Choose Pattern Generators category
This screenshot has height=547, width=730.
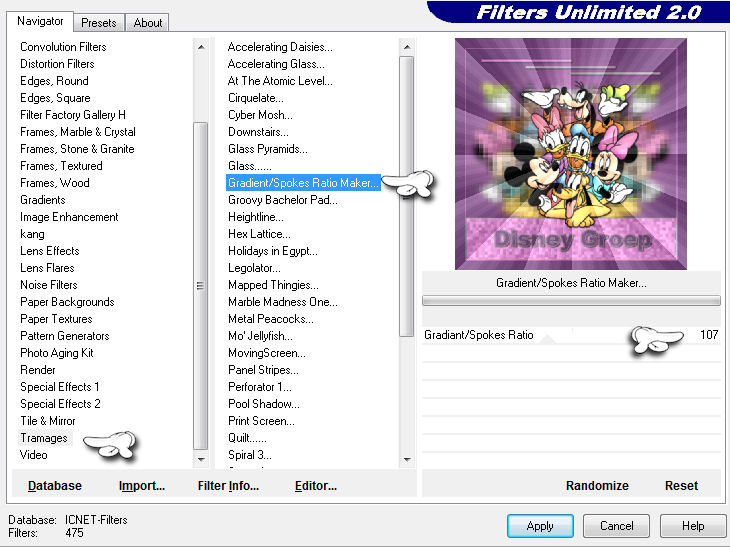[x=65, y=336]
